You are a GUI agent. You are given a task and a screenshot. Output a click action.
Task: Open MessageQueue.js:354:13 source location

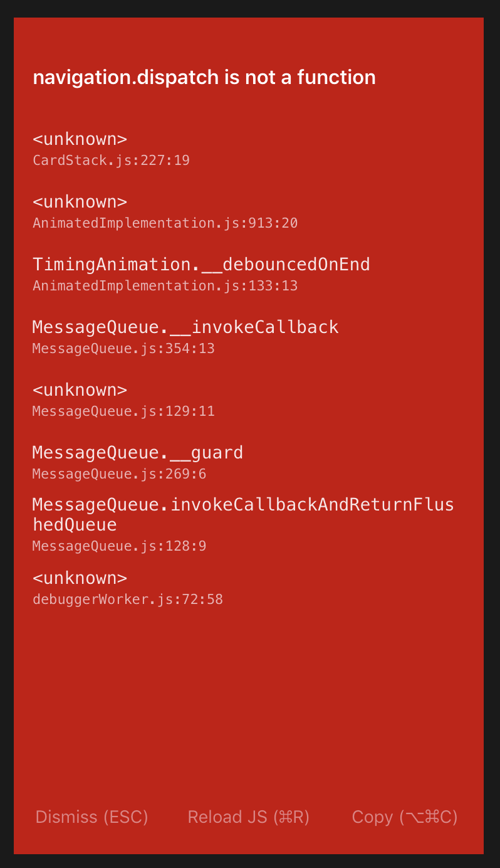click(x=123, y=348)
